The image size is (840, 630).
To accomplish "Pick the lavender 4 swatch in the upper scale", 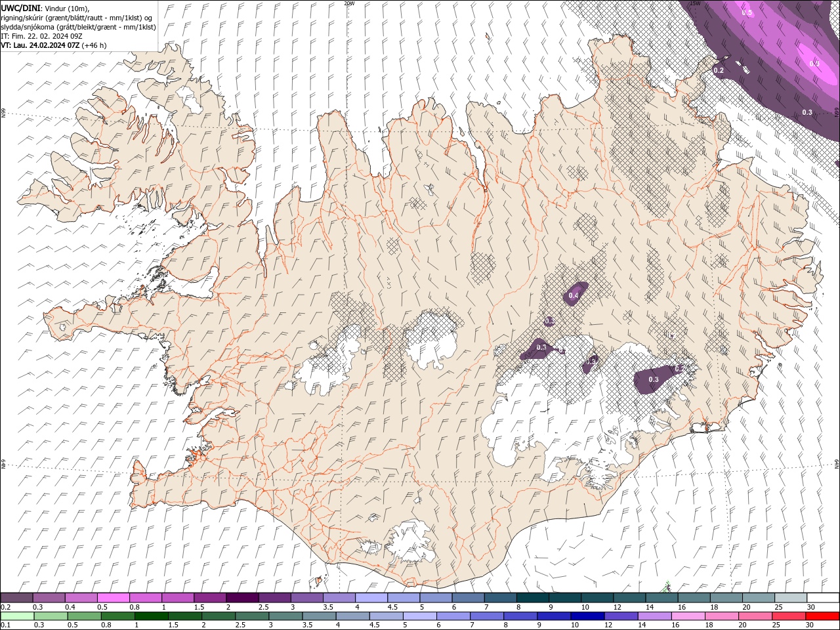I will pyautogui.click(x=371, y=598).
